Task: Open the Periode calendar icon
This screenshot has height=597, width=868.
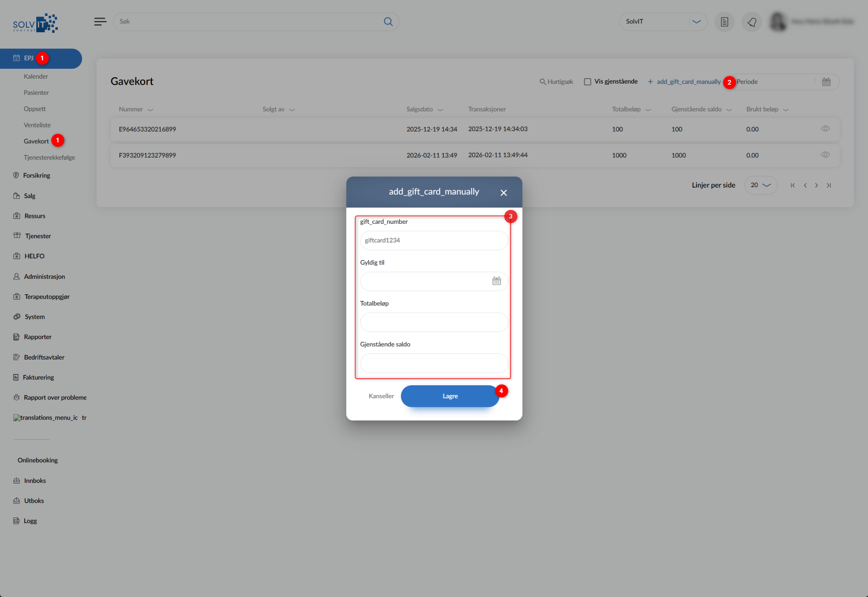Action: pyautogui.click(x=826, y=82)
